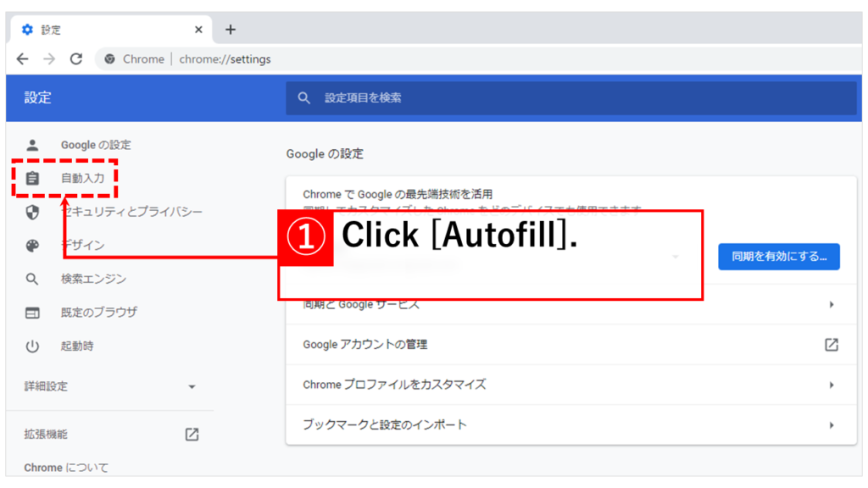The height and width of the screenshot is (488, 868).
Task: Click the デザイン palette icon
Action: [32, 245]
